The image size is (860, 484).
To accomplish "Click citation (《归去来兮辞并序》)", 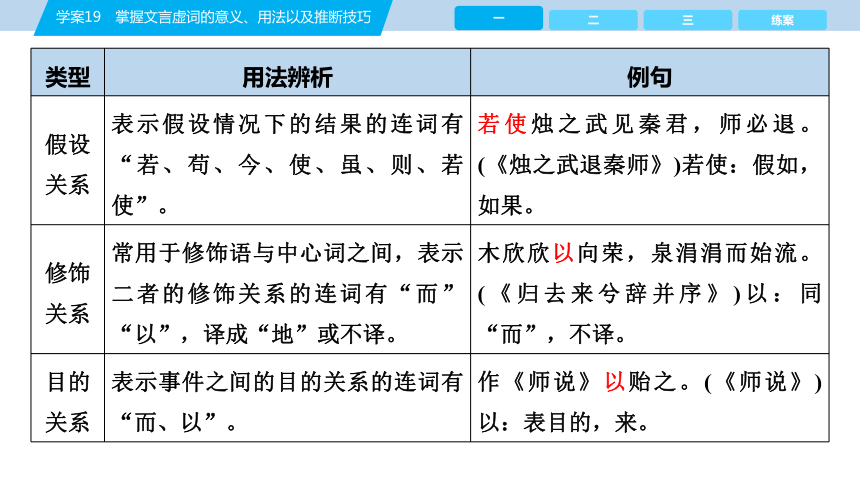I will 609,294.
